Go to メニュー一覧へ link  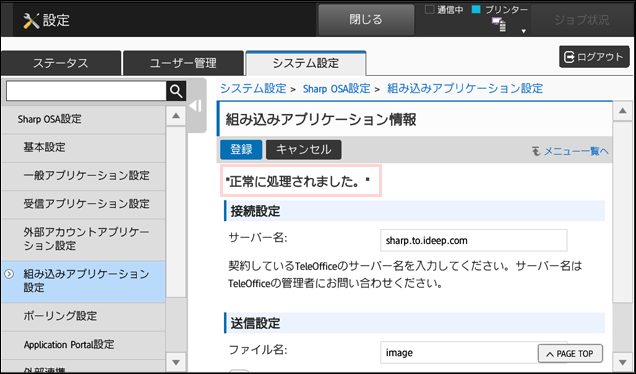tap(570, 151)
